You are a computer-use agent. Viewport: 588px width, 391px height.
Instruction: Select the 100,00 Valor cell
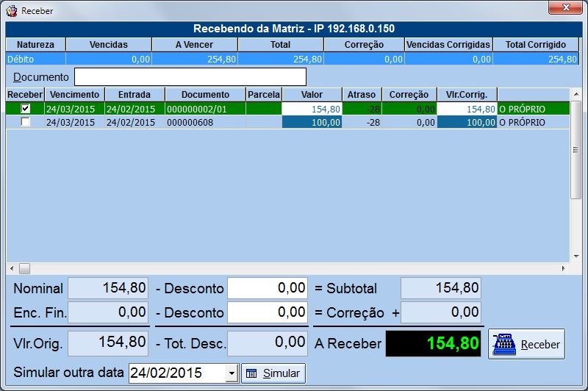[312, 122]
